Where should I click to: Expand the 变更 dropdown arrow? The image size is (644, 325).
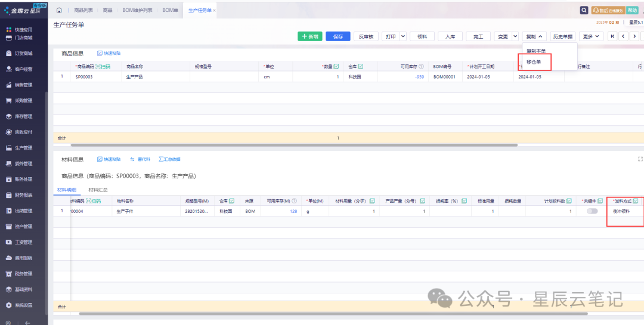tap(515, 36)
